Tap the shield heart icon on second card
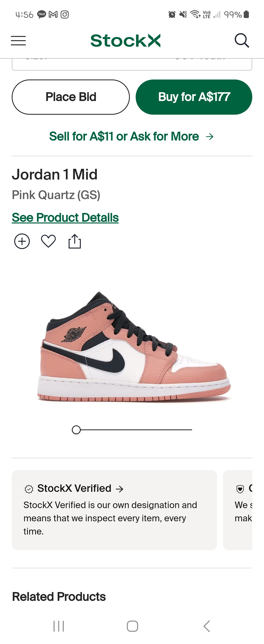The image size is (264, 644). tap(240, 489)
